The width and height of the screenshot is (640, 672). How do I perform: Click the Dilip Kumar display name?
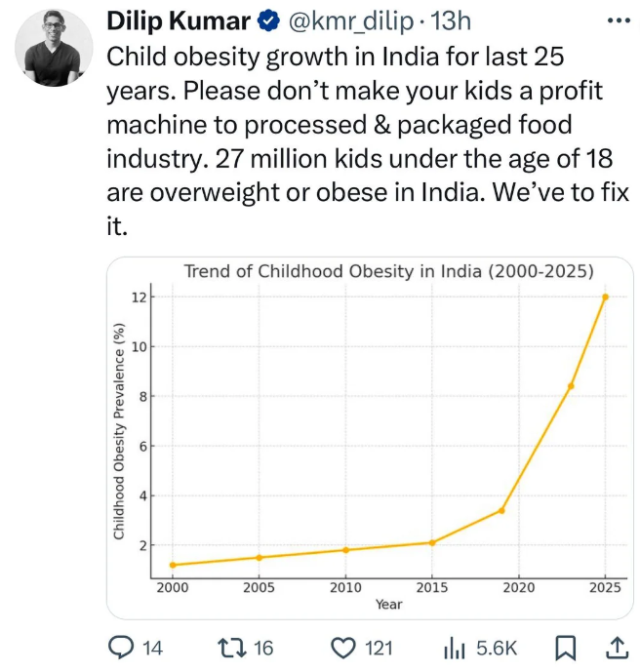click(x=178, y=20)
